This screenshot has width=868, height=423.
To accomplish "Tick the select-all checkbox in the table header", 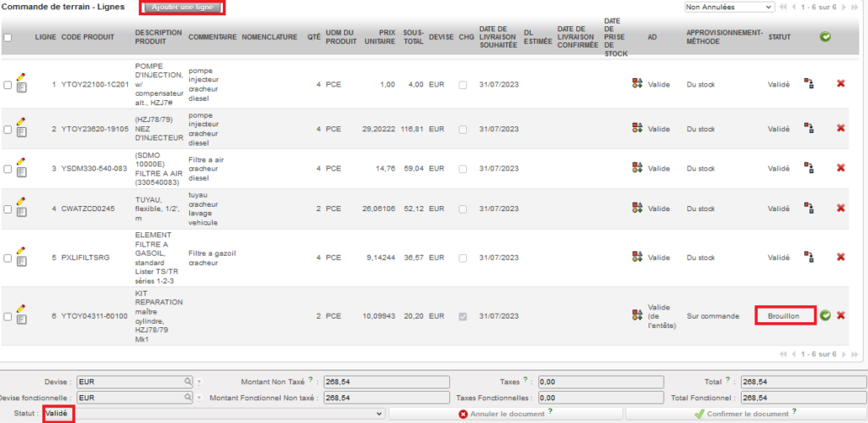I will [8, 37].
